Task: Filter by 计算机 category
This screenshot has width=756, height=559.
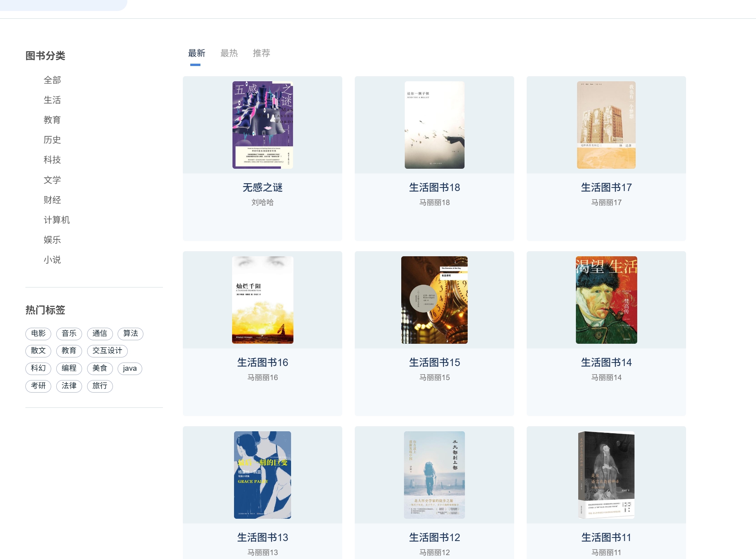Action: pos(57,220)
